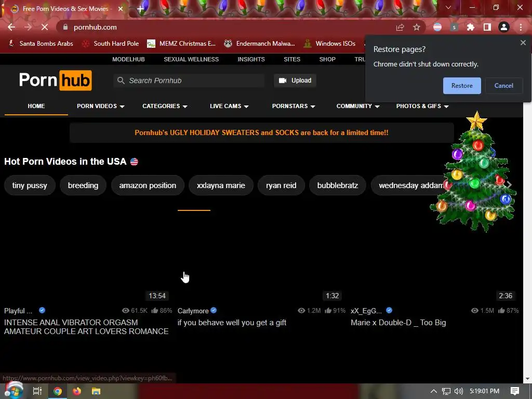The image size is (532, 399).
Task: Click the site logo
Action: click(55, 81)
